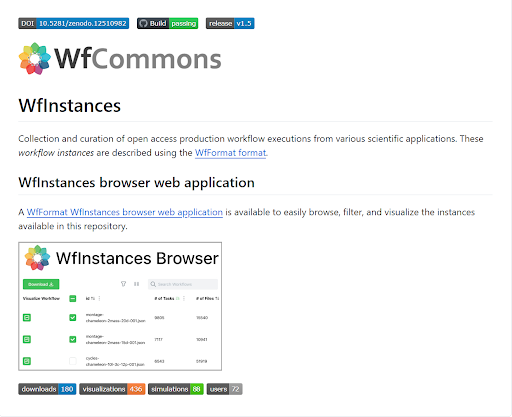Visualize the first montage workflow row
512x417 pixels.
click(27, 318)
